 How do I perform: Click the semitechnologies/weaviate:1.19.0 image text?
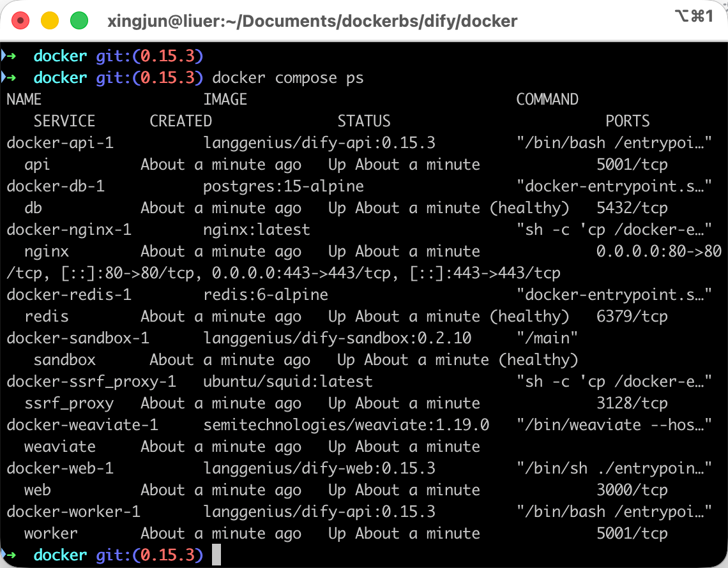pyautogui.click(x=346, y=425)
